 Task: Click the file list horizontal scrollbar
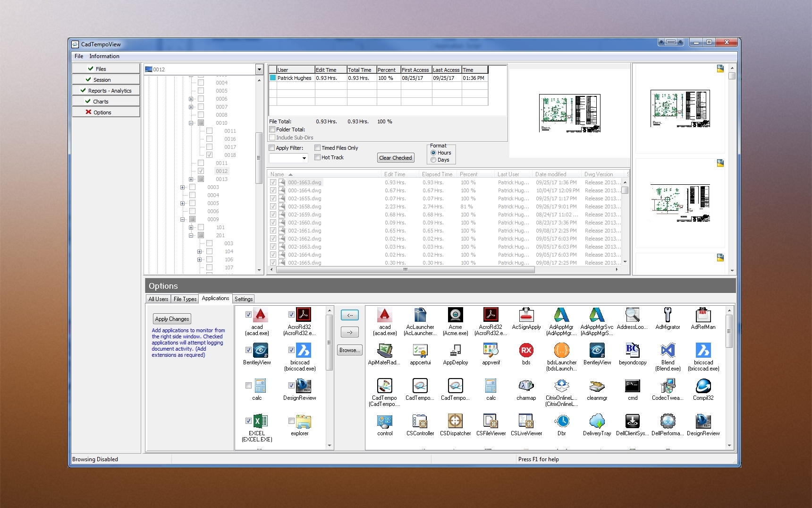[x=405, y=270]
